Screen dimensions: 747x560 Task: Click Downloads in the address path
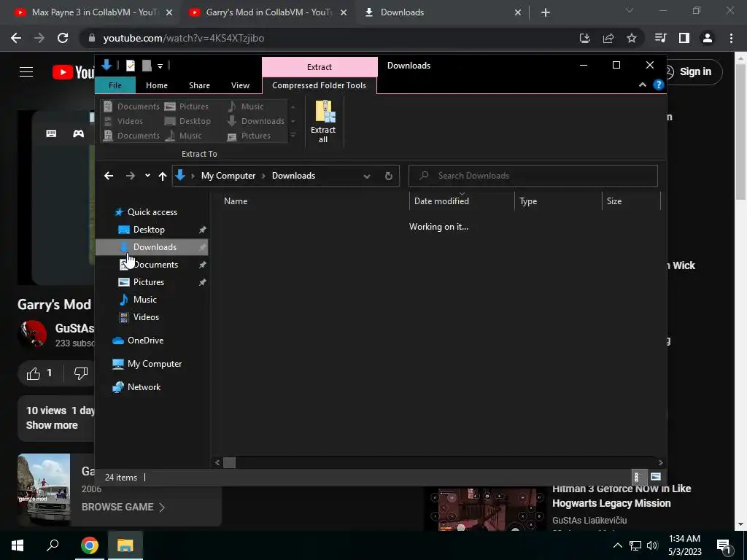293,176
